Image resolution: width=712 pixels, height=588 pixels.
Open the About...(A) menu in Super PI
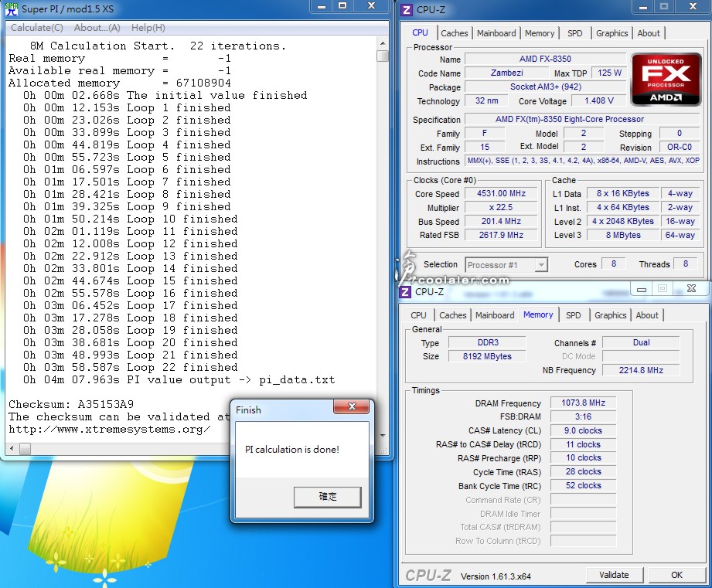[97, 28]
